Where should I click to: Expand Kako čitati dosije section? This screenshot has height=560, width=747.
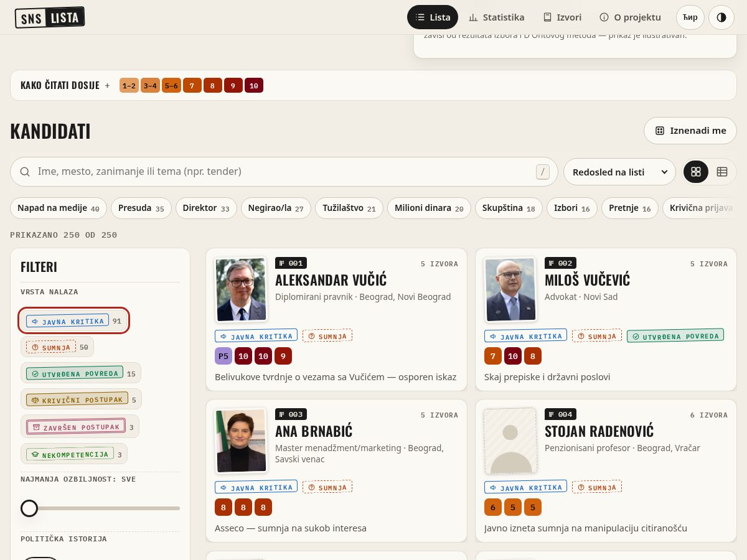point(65,85)
